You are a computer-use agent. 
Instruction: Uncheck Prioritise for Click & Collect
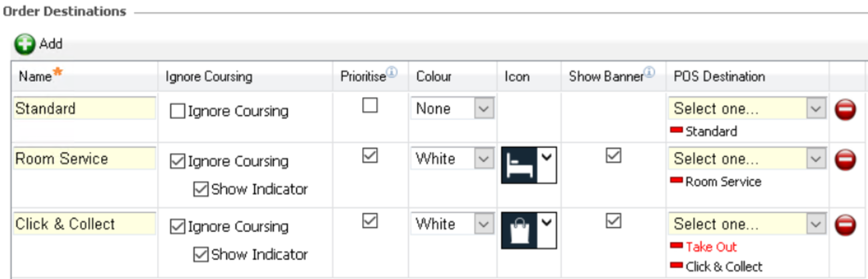(370, 221)
